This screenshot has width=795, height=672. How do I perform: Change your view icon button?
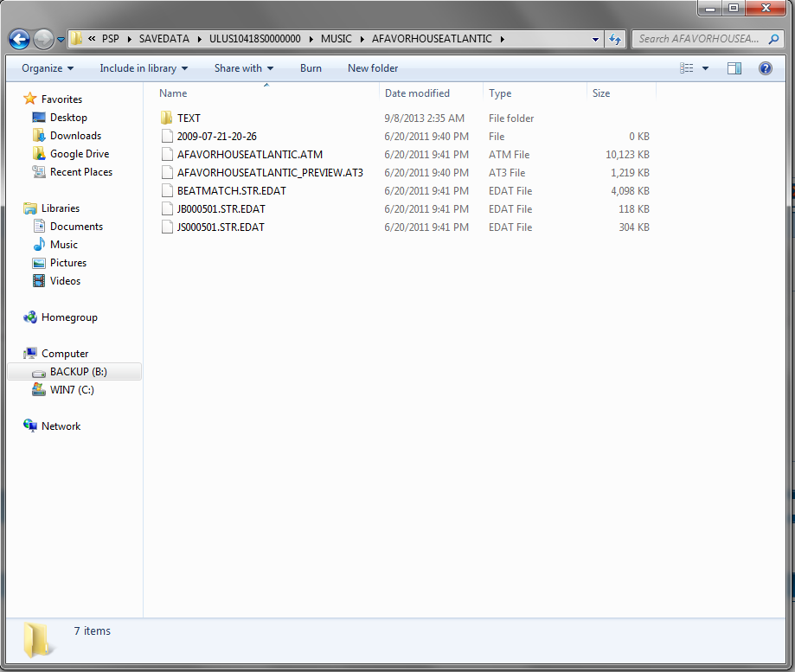point(687,68)
